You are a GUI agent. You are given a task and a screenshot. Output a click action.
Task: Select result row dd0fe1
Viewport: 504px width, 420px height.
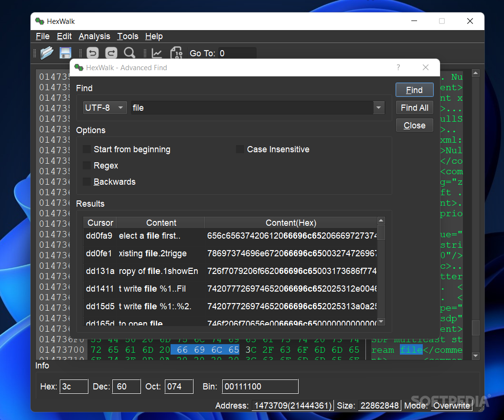pyautogui.click(x=230, y=253)
